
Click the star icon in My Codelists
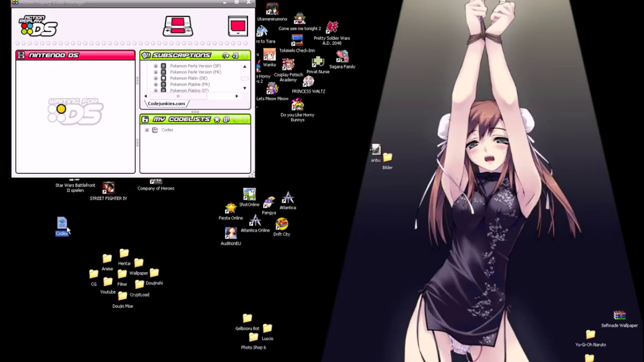(x=217, y=120)
